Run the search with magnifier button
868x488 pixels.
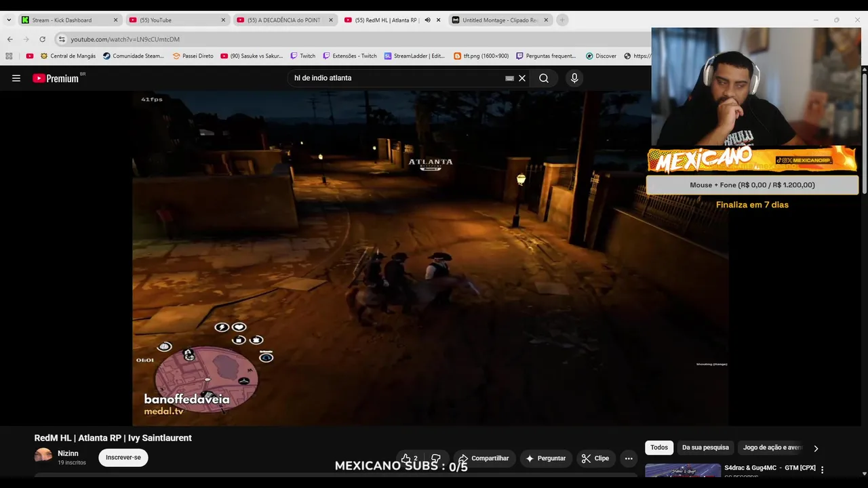(544, 78)
